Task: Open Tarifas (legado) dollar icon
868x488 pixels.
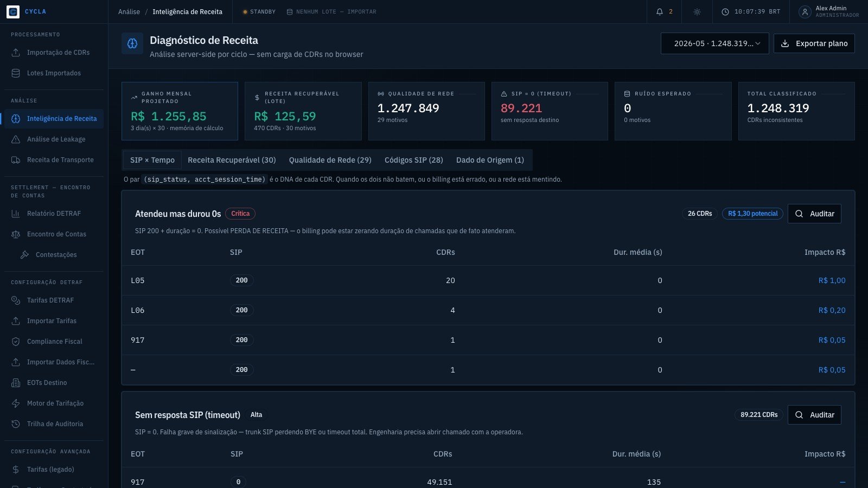Action: 16,470
